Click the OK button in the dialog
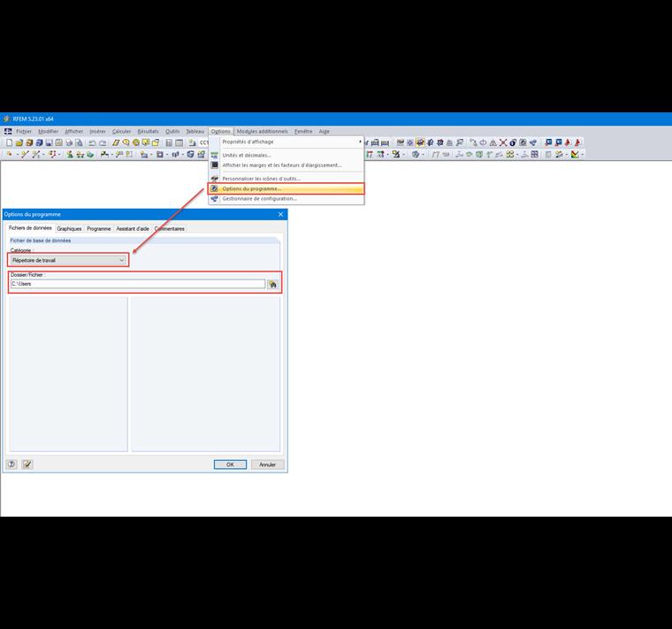 230,464
